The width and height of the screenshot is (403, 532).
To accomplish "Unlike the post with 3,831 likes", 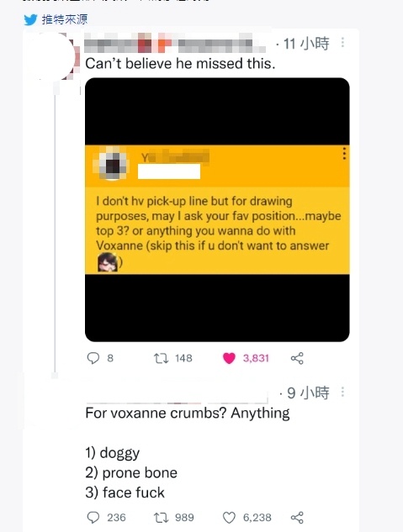I will coord(229,358).
